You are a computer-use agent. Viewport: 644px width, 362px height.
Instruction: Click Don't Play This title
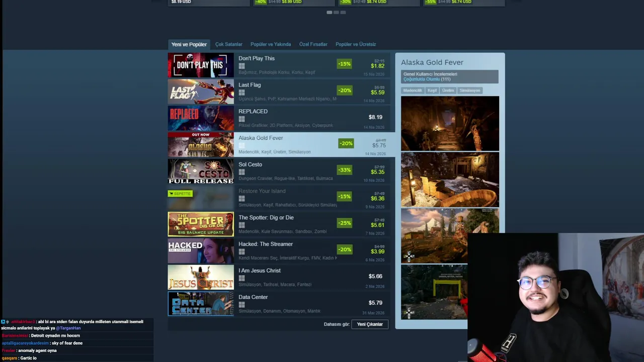[x=257, y=58]
